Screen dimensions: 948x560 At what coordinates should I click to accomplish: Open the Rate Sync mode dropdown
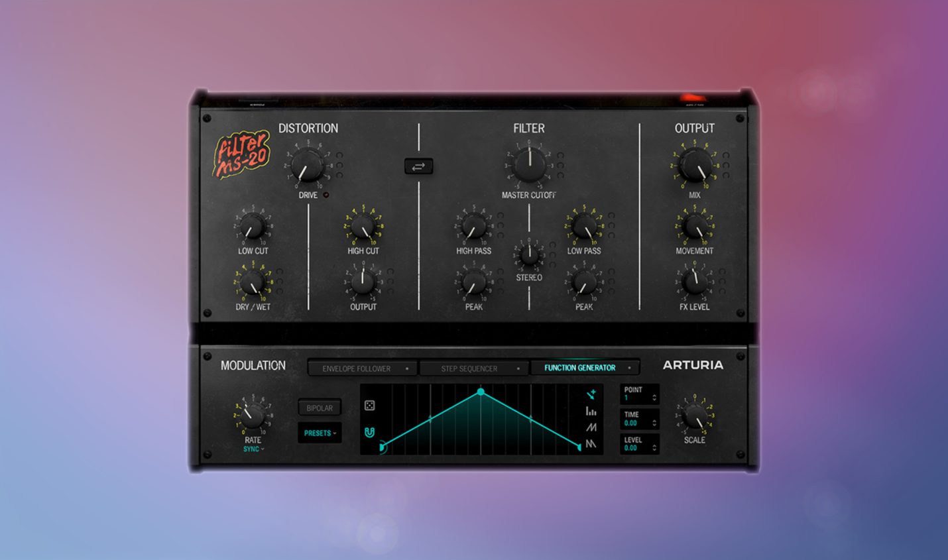[x=253, y=449]
